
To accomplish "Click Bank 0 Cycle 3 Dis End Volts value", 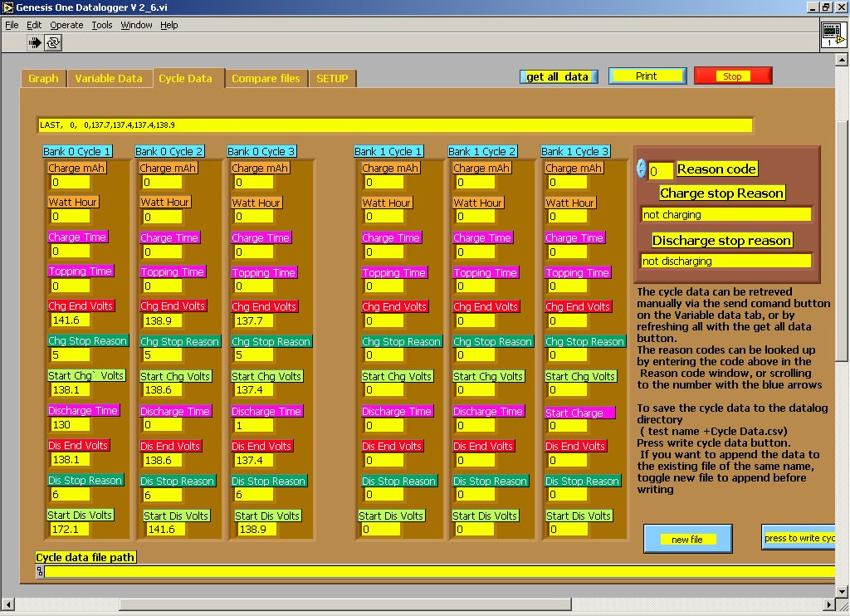I will [254, 461].
